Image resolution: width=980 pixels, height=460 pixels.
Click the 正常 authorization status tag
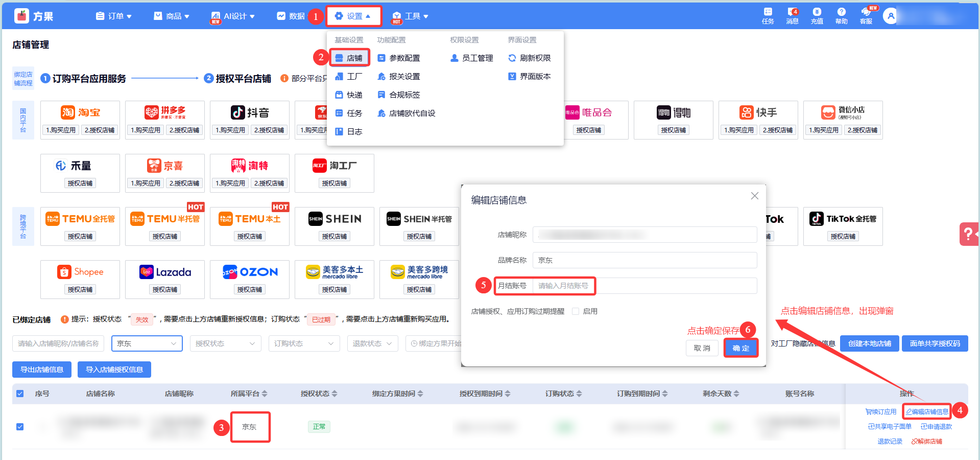pos(319,426)
